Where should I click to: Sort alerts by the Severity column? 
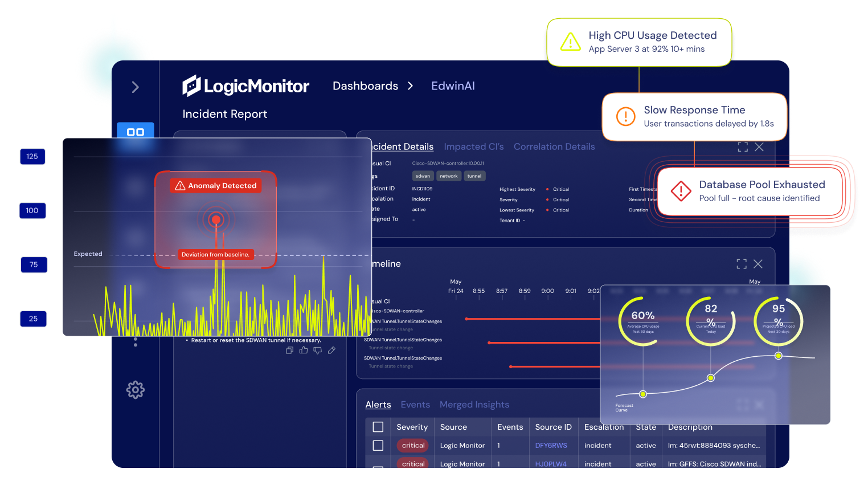point(412,427)
